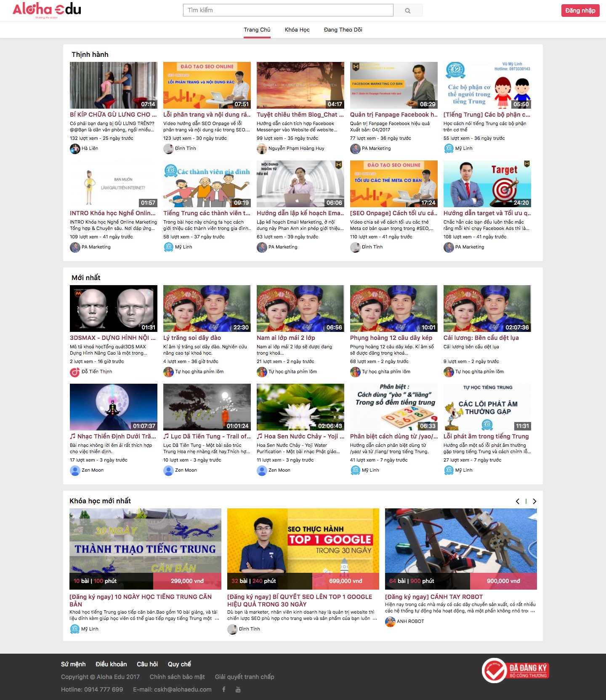Focus the Tìm kiếm search field
606x700 pixels.
288,10
